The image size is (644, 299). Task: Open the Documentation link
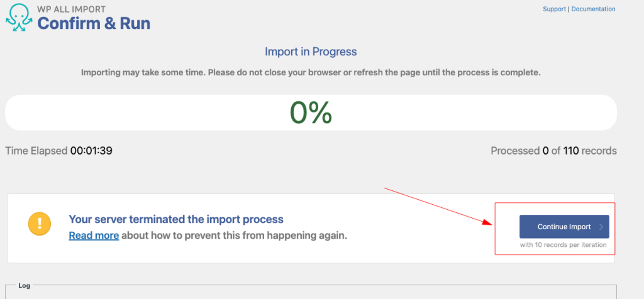point(593,9)
